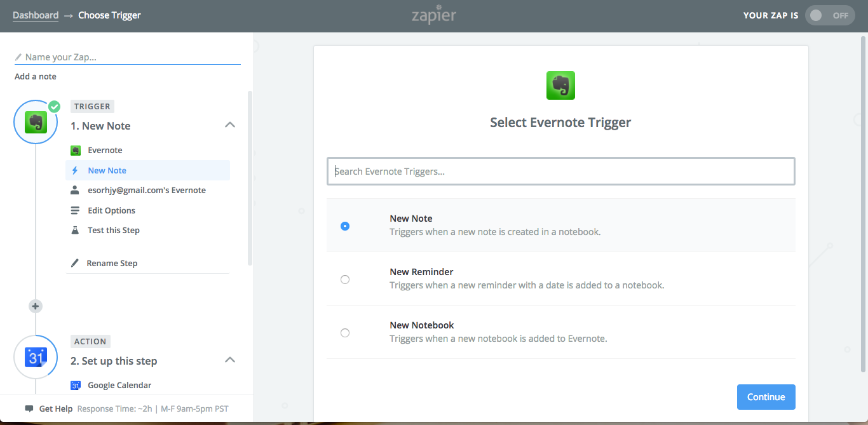Click the Evernote elephant icon in trigger step circle
The width and height of the screenshot is (868, 425).
pos(36,122)
